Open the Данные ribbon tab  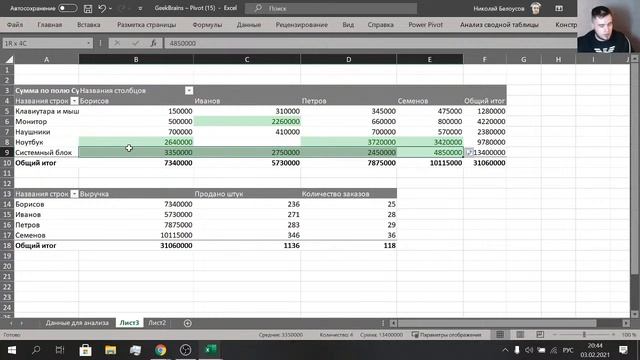[x=249, y=25]
